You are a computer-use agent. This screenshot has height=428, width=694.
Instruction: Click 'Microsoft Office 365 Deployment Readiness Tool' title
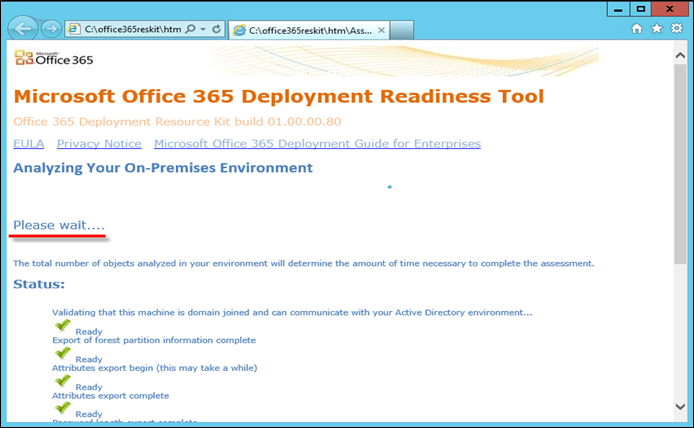coord(279,96)
